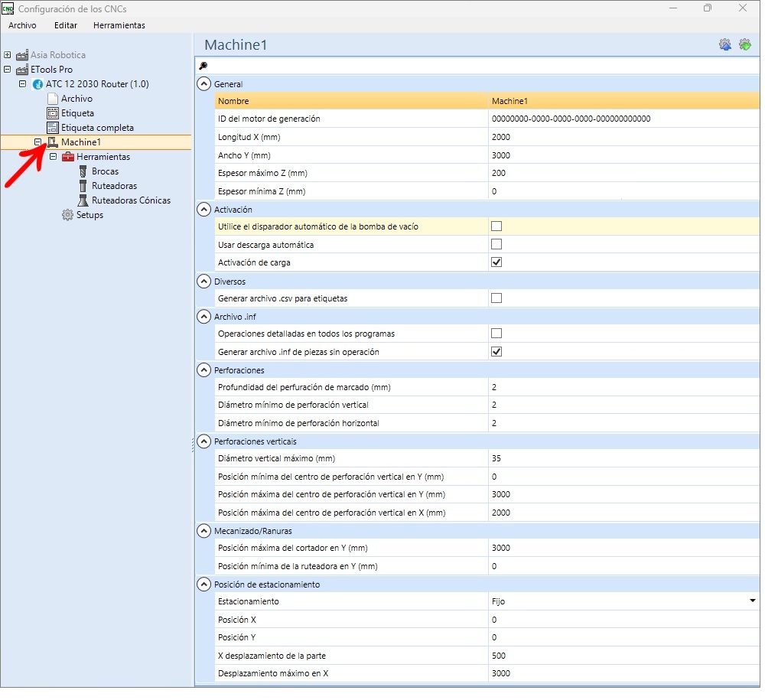The width and height of the screenshot is (765, 700).
Task: Enable automatic vacuum pump trigger checkbox
Action: click(x=496, y=226)
